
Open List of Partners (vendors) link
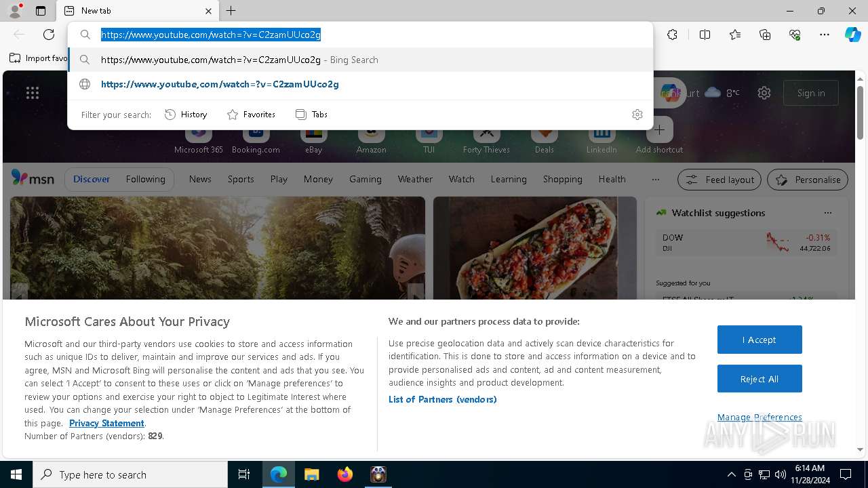click(443, 399)
